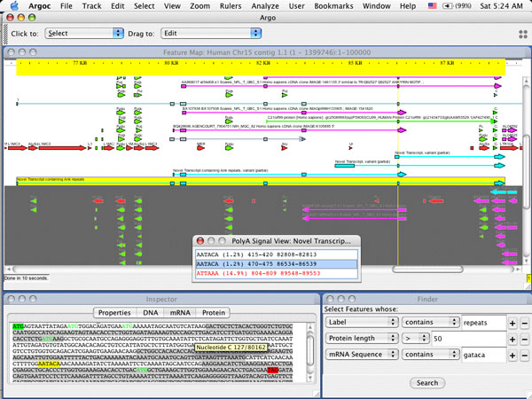Open the mRNA Sequence attribute dropdown
This screenshot has height=399, width=532.
tap(360, 355)
